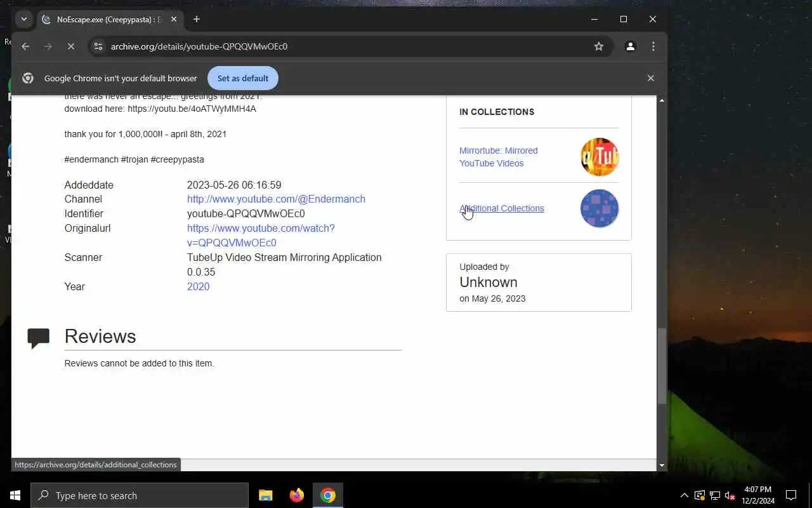Open the original YouTube watch URL
The image size is (812, 508).
pyautogui.click(x=261, y=236)
